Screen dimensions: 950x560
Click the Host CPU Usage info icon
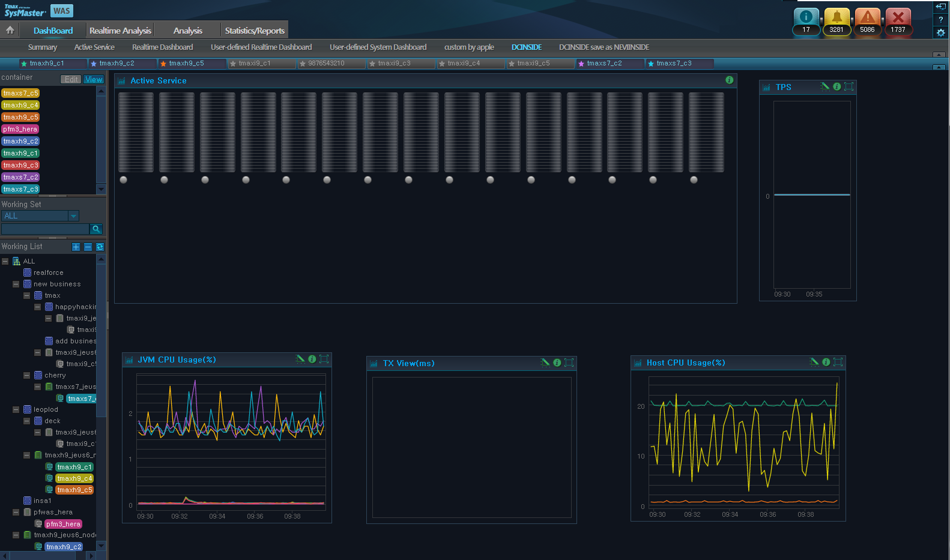(826, 362)
